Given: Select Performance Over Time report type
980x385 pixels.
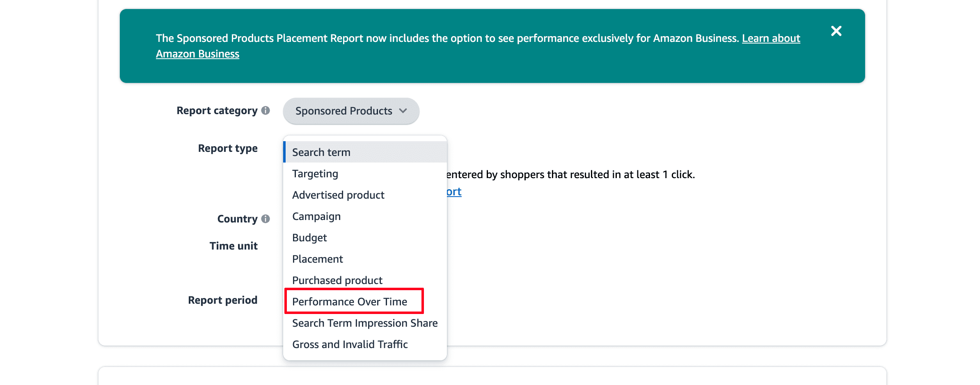Looking at the screenshot, I should coord(349,301).
